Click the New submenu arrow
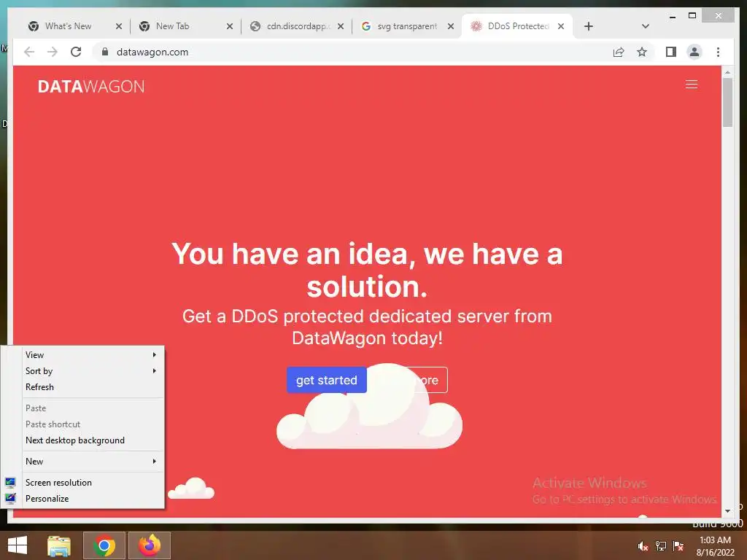This screenshot has height=560, width=747. pyautogui.click(x=155, y=462)
